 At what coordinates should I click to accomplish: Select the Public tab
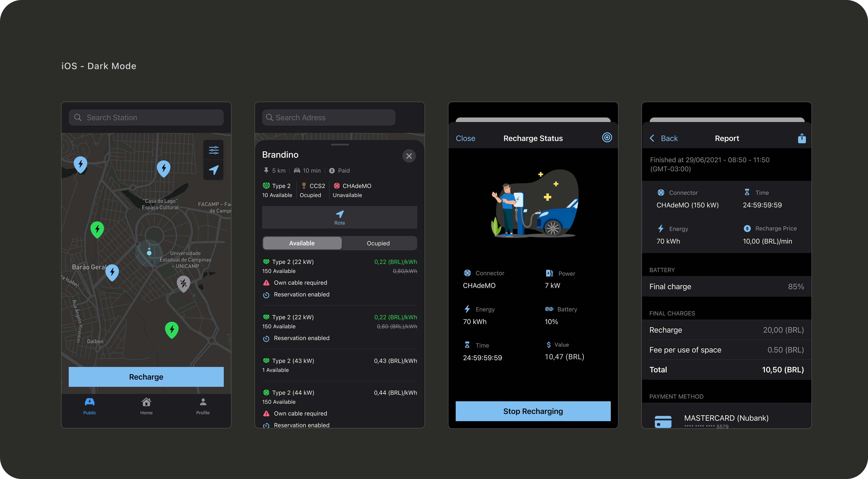point(90,406)
